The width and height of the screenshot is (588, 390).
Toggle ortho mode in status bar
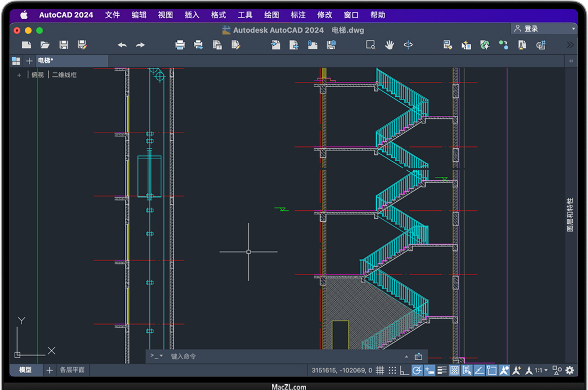click(404, 370)
